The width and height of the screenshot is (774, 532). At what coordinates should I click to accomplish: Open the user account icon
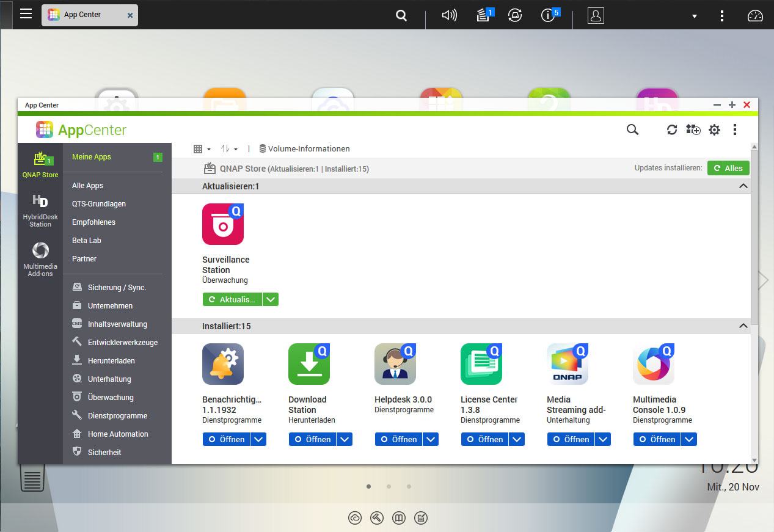(596, 16)
